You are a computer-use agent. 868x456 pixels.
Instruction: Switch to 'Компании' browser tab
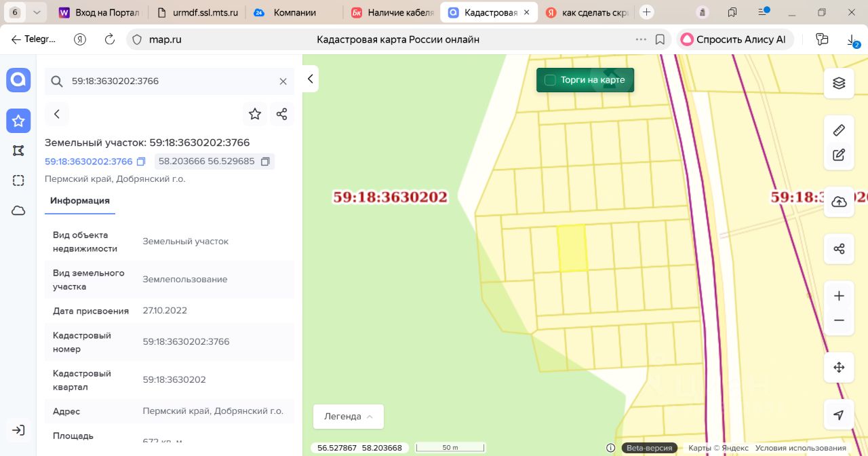click(x=294, y=12)
